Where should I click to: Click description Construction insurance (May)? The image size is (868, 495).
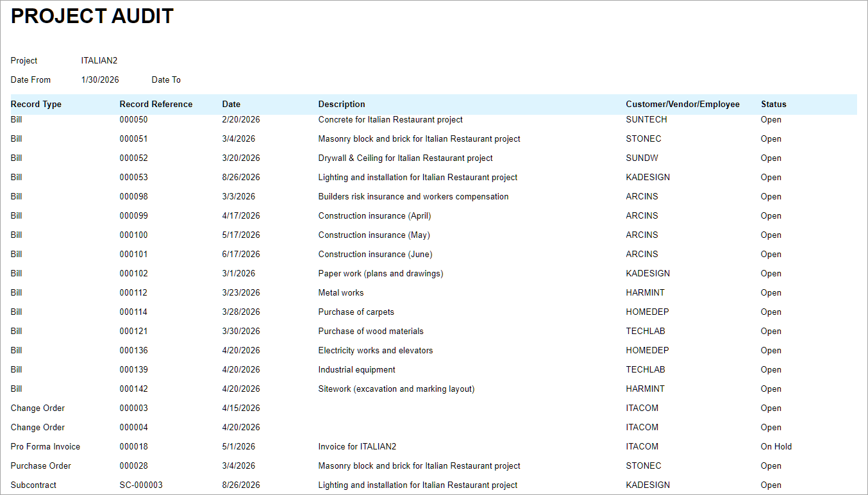point(374,235)
